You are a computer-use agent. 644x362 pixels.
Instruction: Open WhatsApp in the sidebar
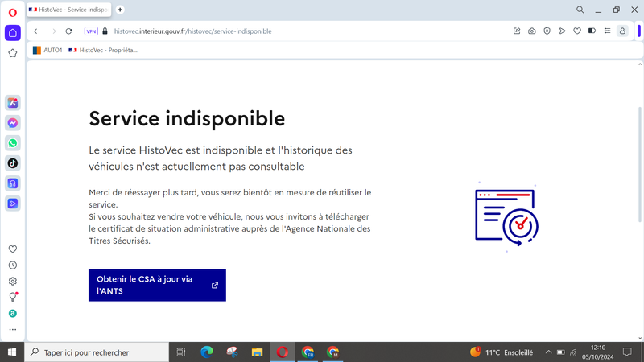[13, 143]
